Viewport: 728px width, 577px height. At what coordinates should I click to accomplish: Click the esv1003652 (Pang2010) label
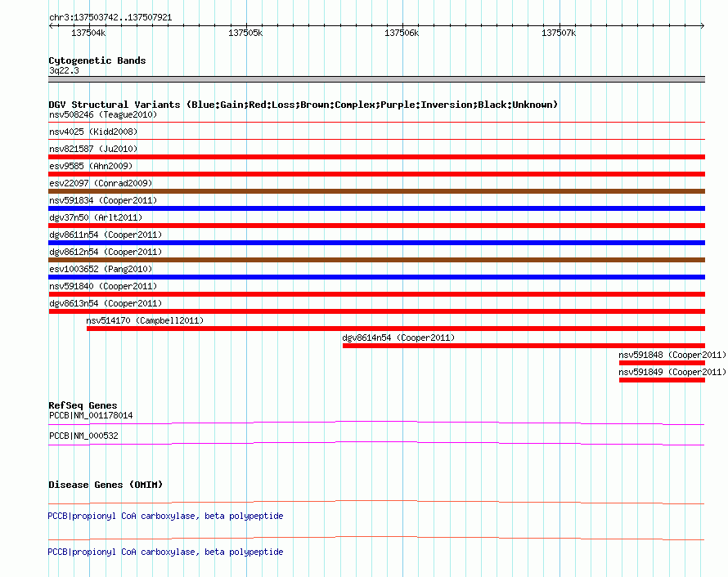pos(101,269)
